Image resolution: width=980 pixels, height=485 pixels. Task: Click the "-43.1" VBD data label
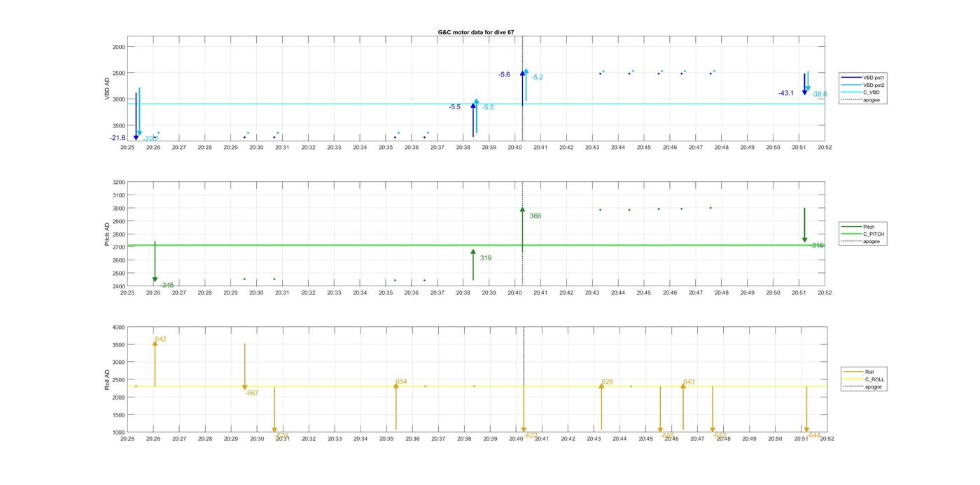pos(786,93)
